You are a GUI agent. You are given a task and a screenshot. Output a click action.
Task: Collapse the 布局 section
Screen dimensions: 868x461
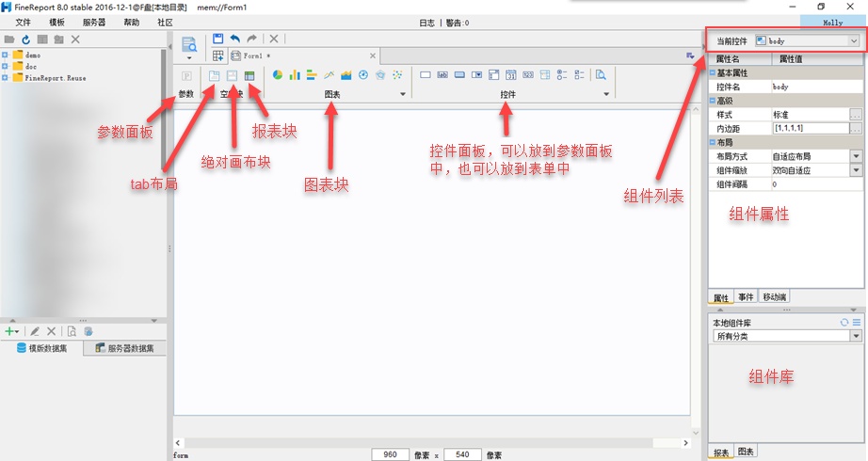(713, 142)
